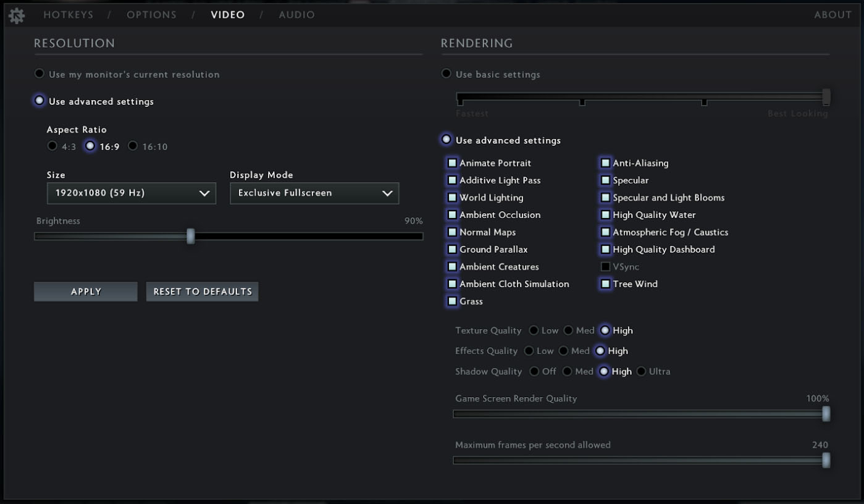This screenshot has height=504, width=864.
Task: Click the OPTIONS tab
Action: 151,14
